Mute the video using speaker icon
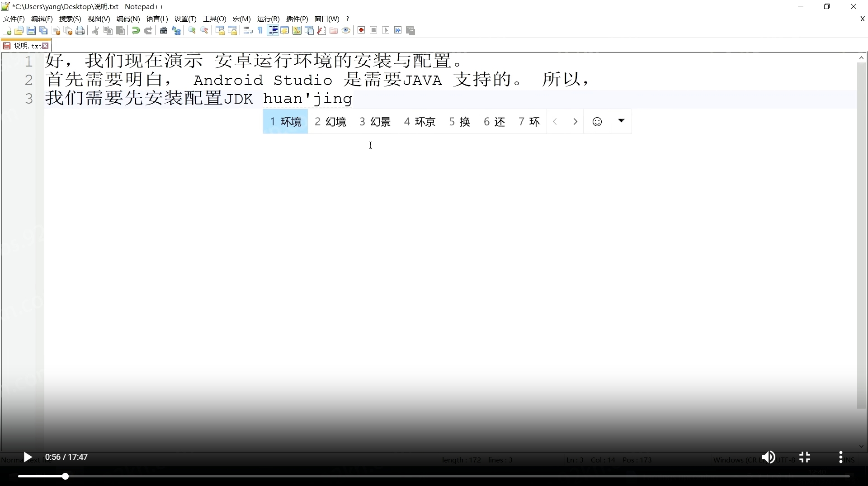 click(768, 457)
